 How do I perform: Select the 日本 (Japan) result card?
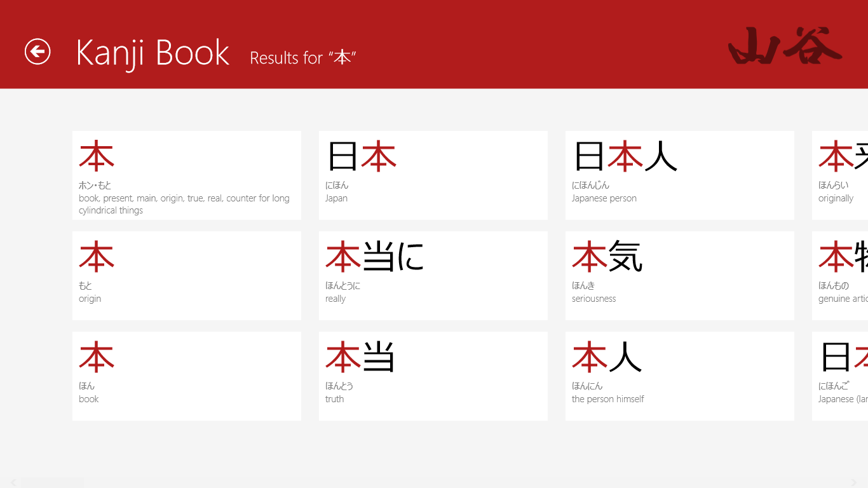(x=433, y=175)
